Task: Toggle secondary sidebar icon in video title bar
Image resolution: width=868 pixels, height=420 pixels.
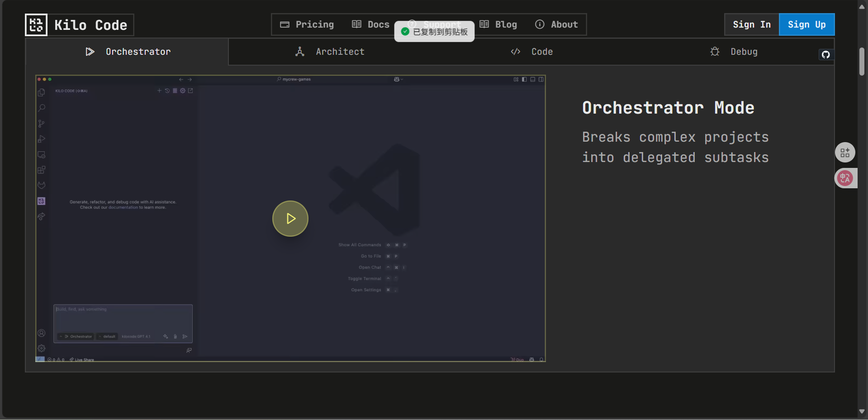Action: tap(541, 79)
